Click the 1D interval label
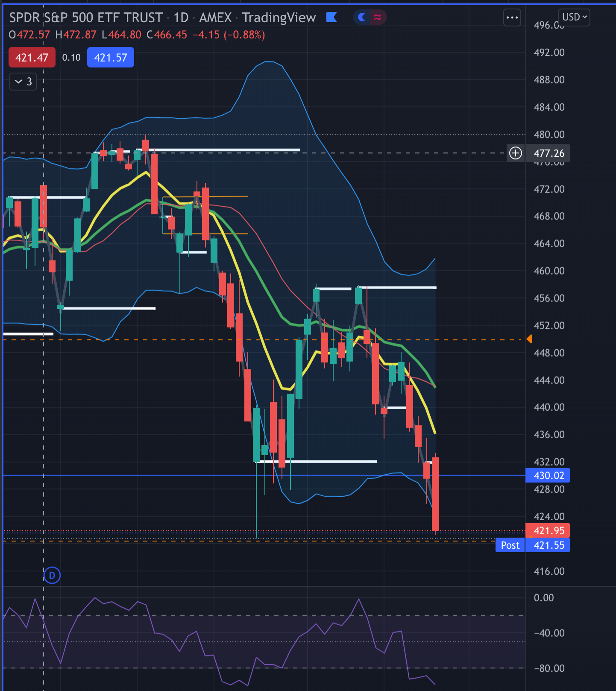This screenshot has width=616, height=691. (181, 18)
